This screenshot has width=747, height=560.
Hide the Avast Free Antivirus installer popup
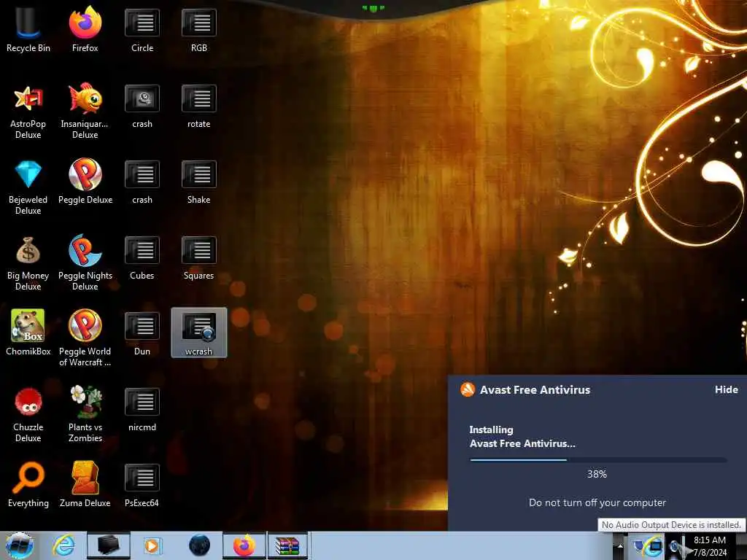click(x=726, y=389)
